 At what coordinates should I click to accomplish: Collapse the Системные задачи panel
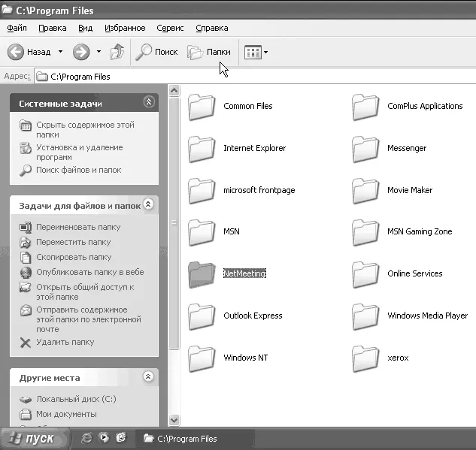[x=149, y=102]
